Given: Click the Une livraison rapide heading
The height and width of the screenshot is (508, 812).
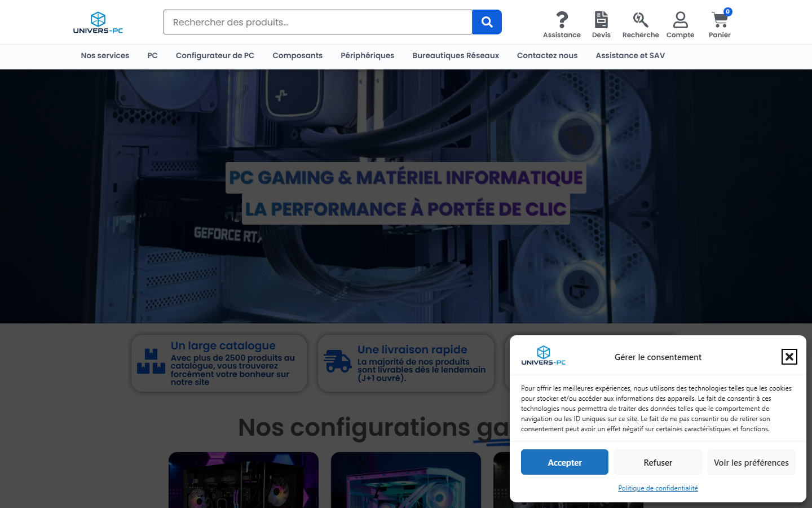Looking at the screenshot, I should [x=412, y=349].
